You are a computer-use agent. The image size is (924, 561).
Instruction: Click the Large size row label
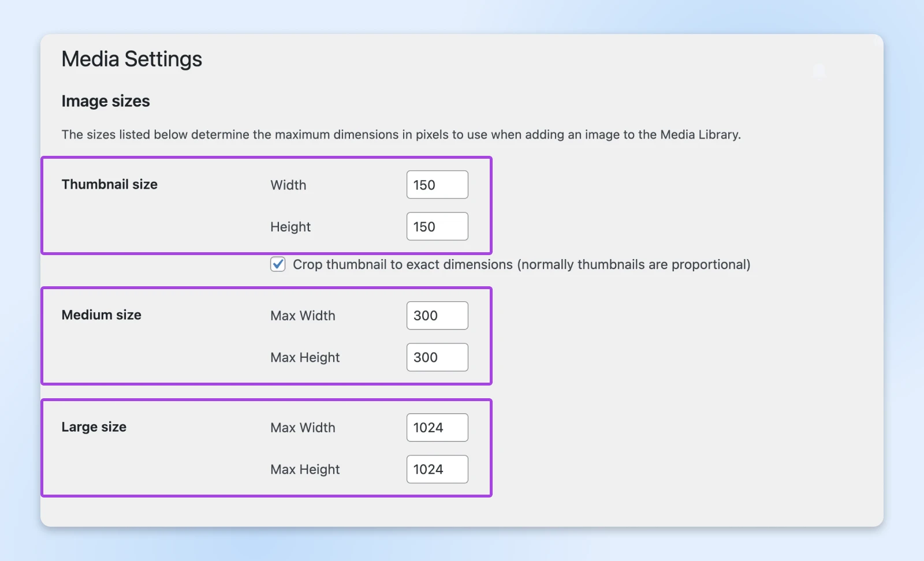point(94,427)
